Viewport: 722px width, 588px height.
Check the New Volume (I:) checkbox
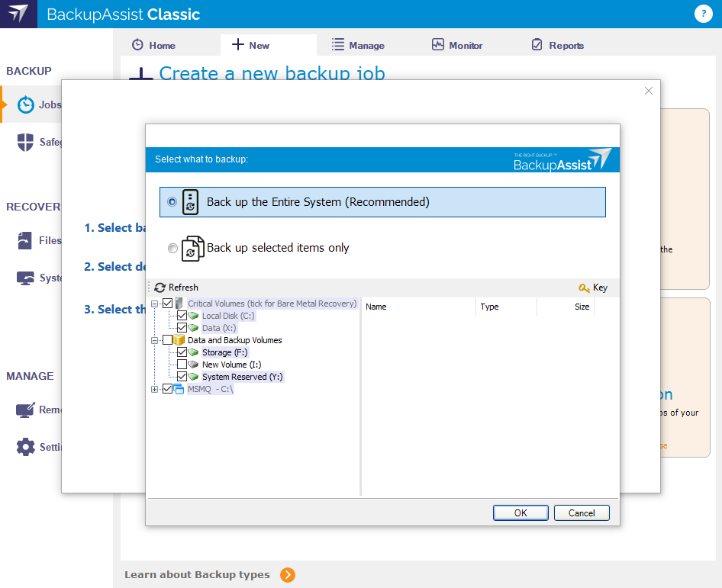[182, 365]
